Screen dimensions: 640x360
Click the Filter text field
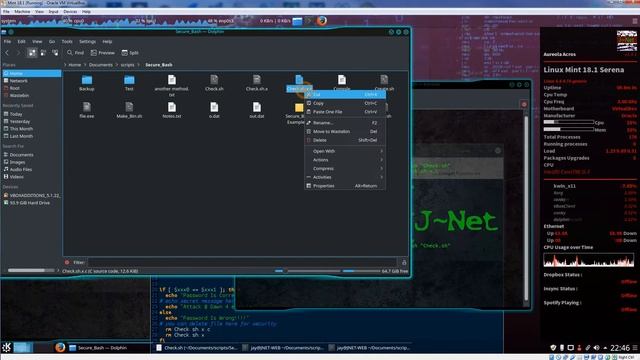pyautogui.click(x=242, y=262)
